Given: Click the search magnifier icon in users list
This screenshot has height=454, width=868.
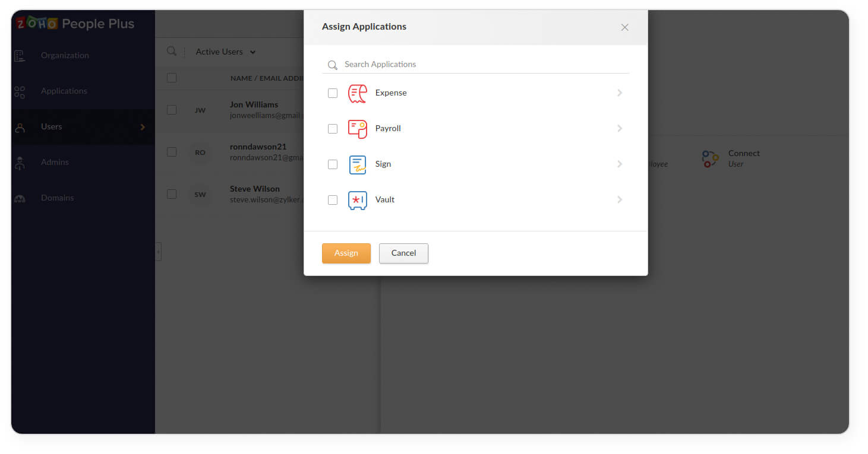Looking at the screenshot, I should pos(172,52).
